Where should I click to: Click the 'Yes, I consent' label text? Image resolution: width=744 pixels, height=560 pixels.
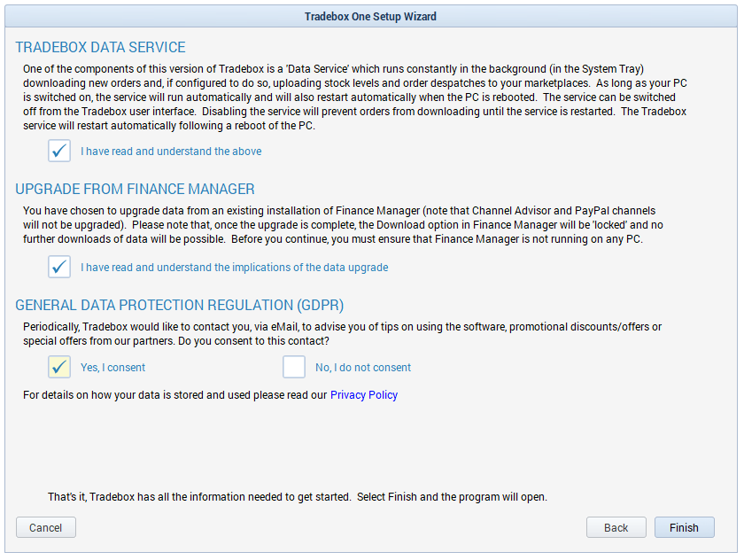point(112,368)
